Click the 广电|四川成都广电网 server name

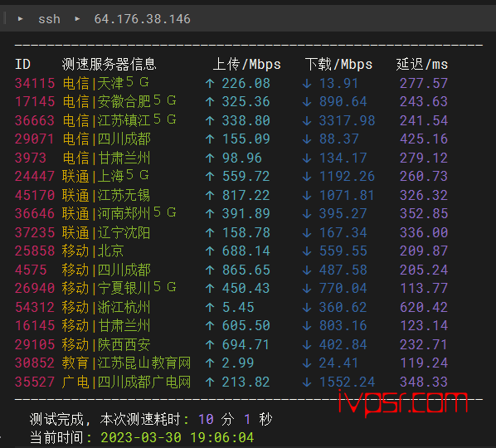(127, 382)
